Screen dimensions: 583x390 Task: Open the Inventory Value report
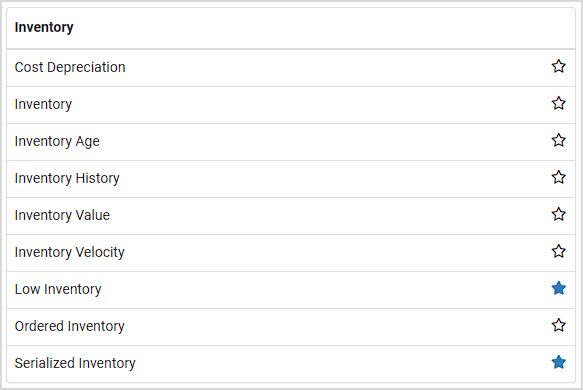62,215
